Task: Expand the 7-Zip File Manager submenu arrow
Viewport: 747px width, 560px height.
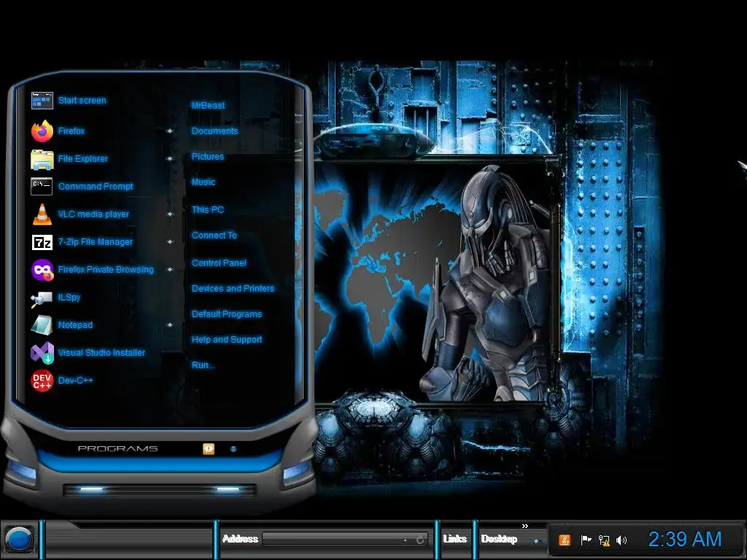Action: [169, 242]
